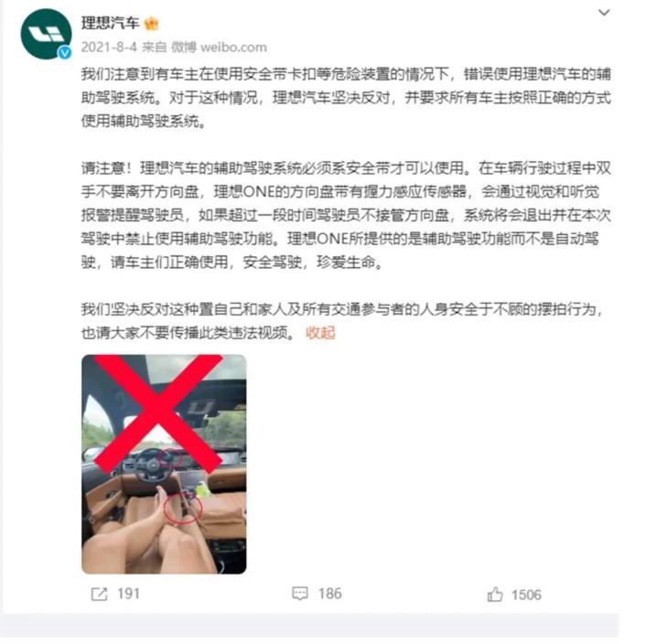Click the blue verified badge on avatar
Viewport: 656px width, 644px height.
pyautogui.click(x=64, y=52)
